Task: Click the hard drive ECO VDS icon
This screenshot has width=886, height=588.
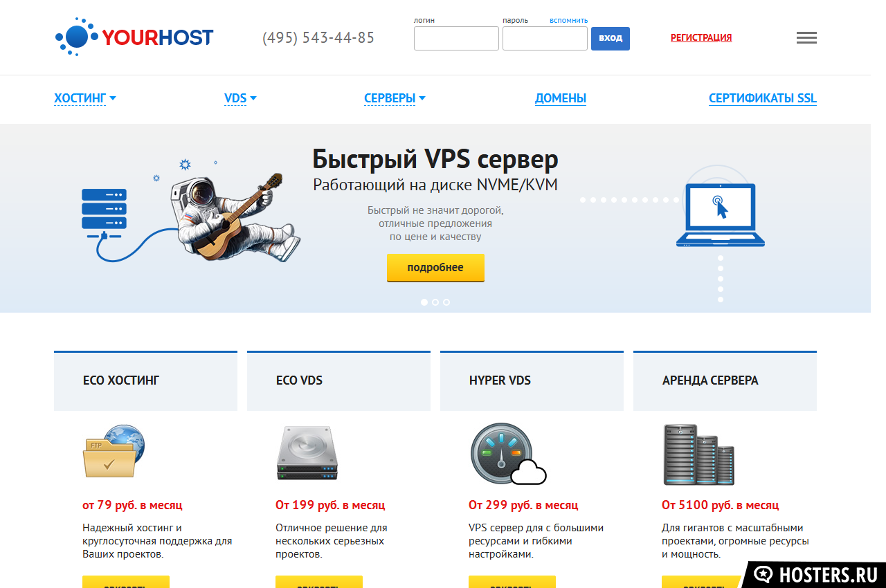Action: click(x=307, y=454)
